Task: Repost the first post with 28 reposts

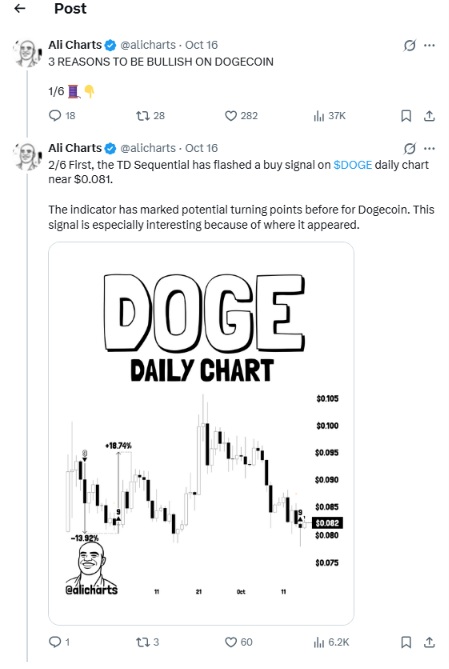Action: 150,116
